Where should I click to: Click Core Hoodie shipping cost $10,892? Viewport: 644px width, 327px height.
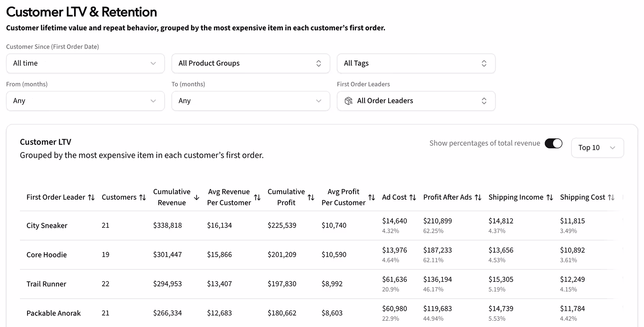tap(573, 250)
